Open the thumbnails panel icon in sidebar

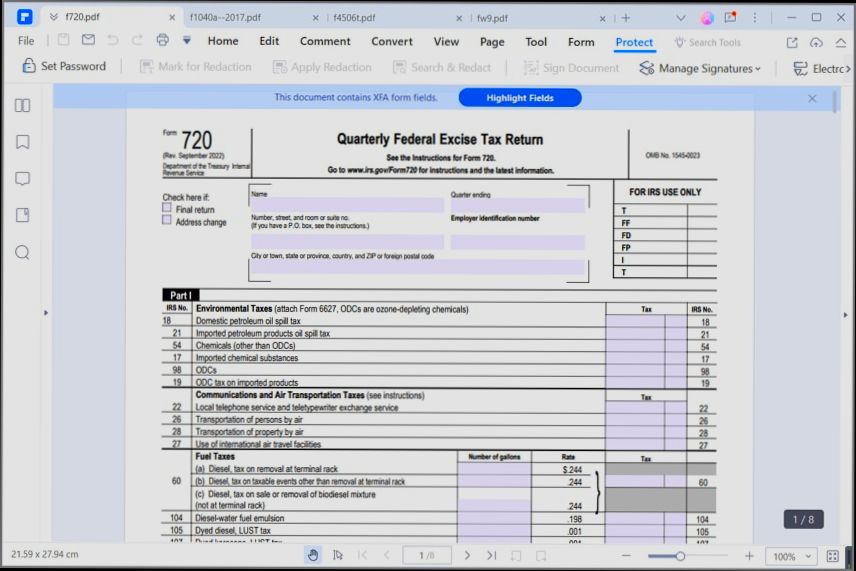tap(22, 105)
